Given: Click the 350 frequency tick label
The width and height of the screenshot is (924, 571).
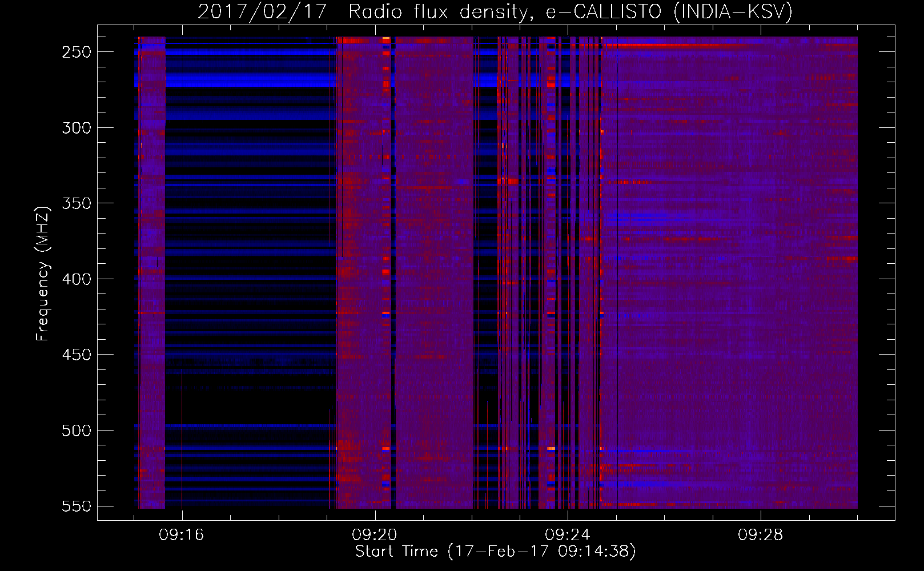Looking at the screenshot, I should pyautogui.click(x=77, y=203).
